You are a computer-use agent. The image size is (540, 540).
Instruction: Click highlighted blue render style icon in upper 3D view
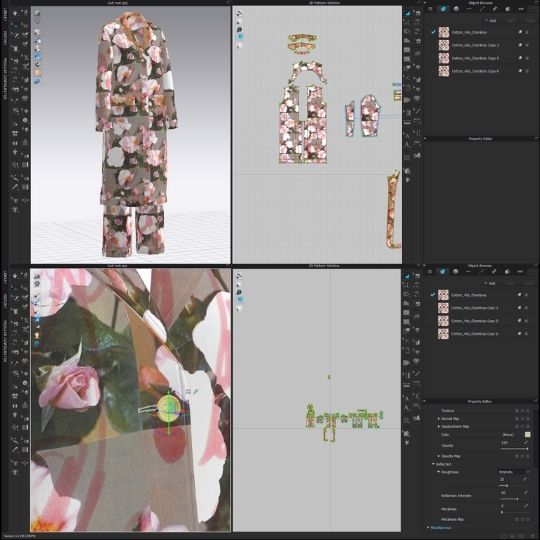[x=37, y=56]
